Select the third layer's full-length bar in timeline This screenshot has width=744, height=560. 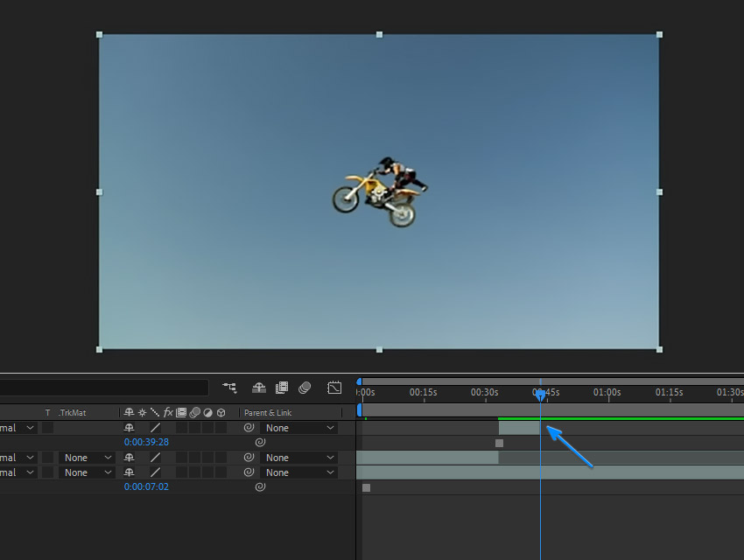pos(550,472)
